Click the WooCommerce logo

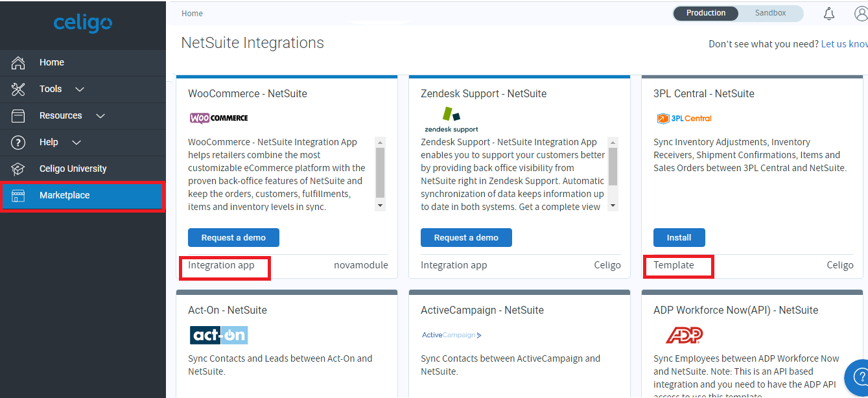click(x=218, y=118)
